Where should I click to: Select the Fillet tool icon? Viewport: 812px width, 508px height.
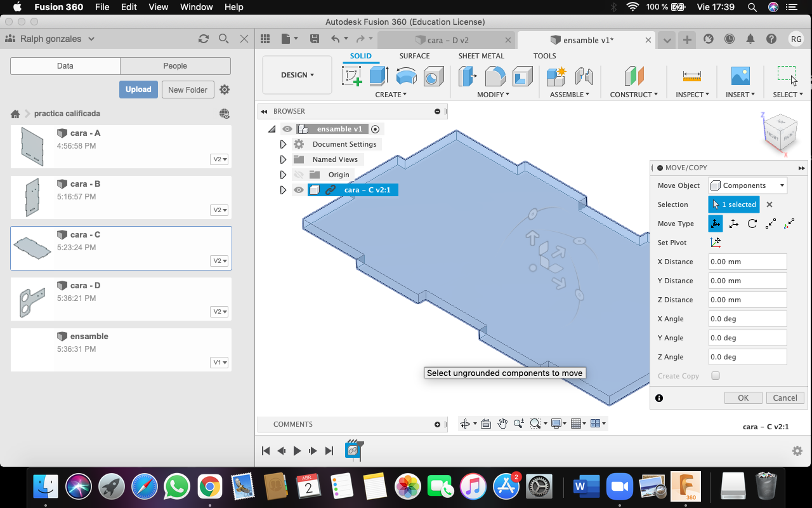(495, 76)
